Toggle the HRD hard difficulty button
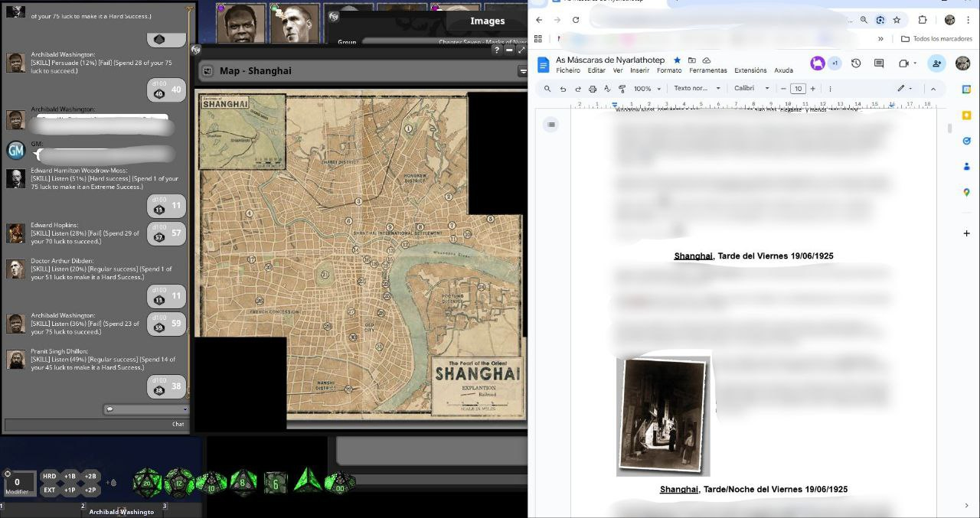This screenshot has width=980, height=518. (x=49, y=477)
